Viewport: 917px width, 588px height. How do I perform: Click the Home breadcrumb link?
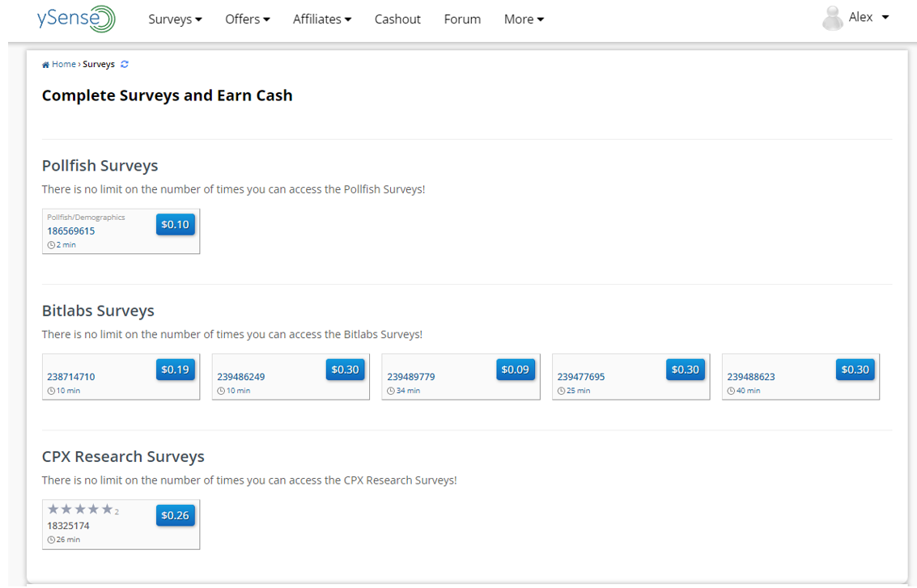click(x=64, y=64)
